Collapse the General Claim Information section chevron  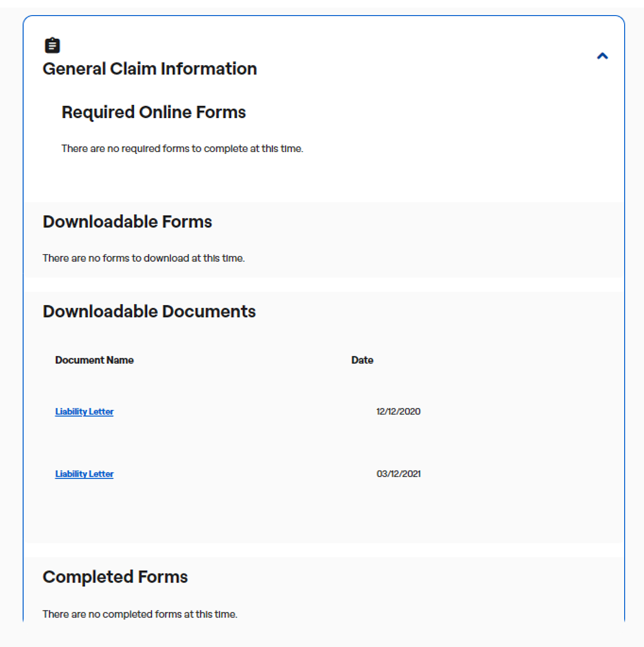[x=602, y=56]
